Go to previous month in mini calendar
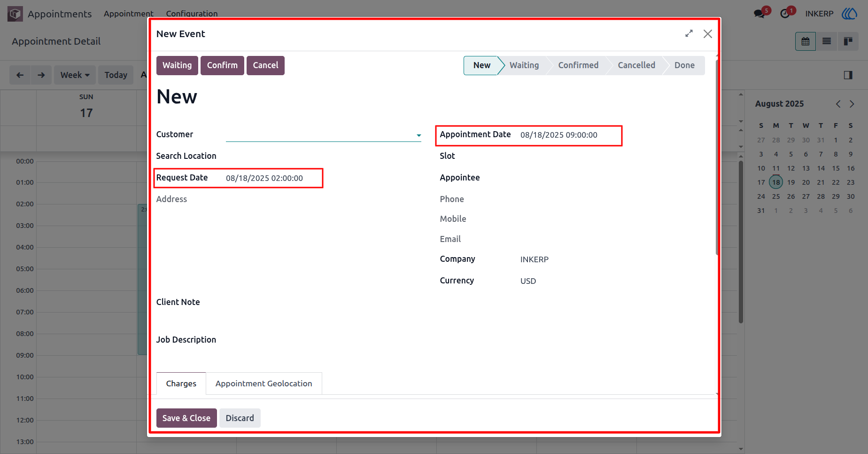This screenshot has width=868, height=454. (838, 104)
